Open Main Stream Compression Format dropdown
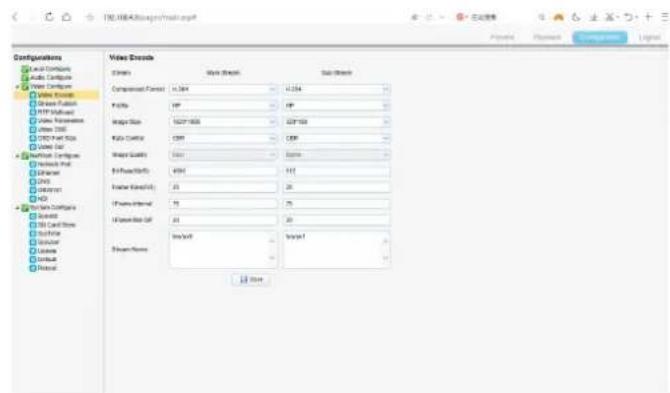Image resolution: width=670 pixels, height=393 pixels. [x=223, y=89]
